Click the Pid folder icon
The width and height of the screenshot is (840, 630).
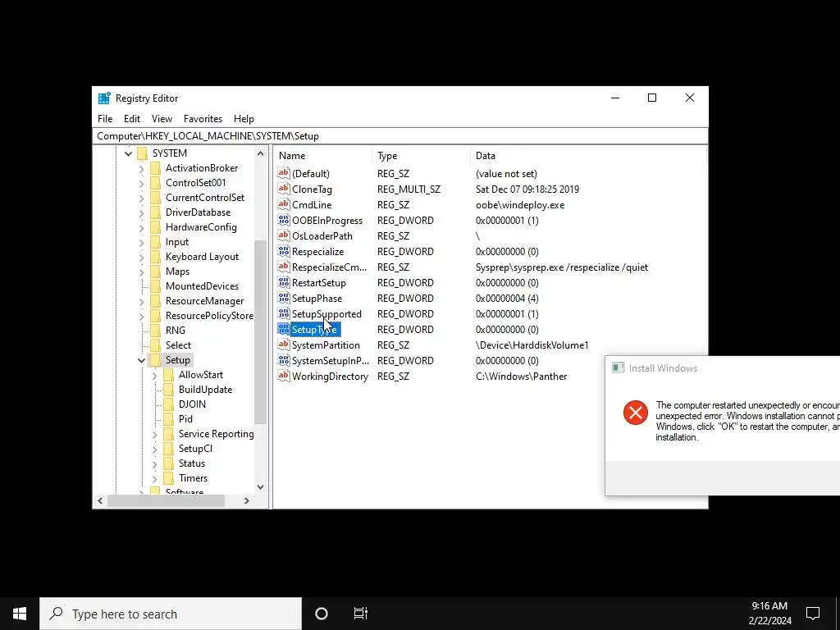[168, 419]
